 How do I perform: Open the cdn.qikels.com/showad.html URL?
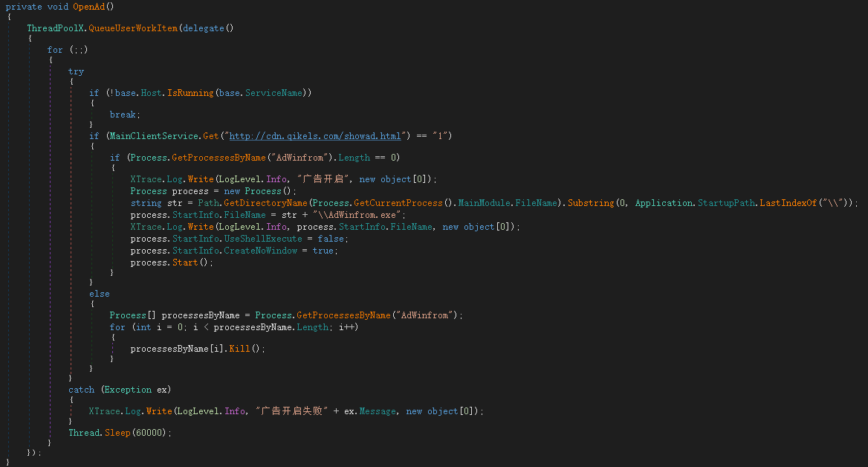click(x=315, y=135)
